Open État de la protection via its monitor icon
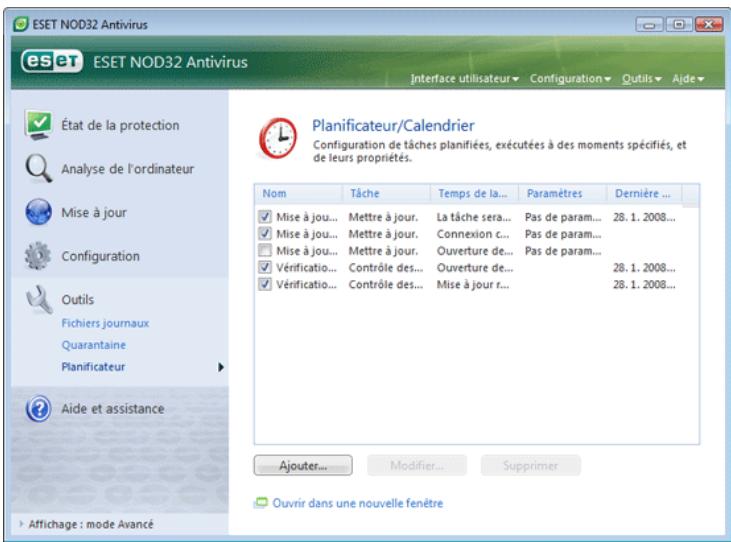This screenshot has height=542, width=731. pos(39,125)
